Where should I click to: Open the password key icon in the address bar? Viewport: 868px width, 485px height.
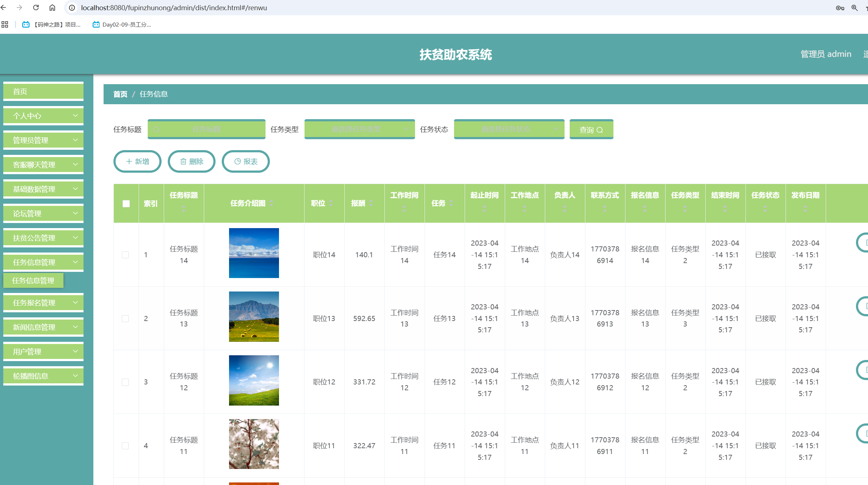(840, 8)
